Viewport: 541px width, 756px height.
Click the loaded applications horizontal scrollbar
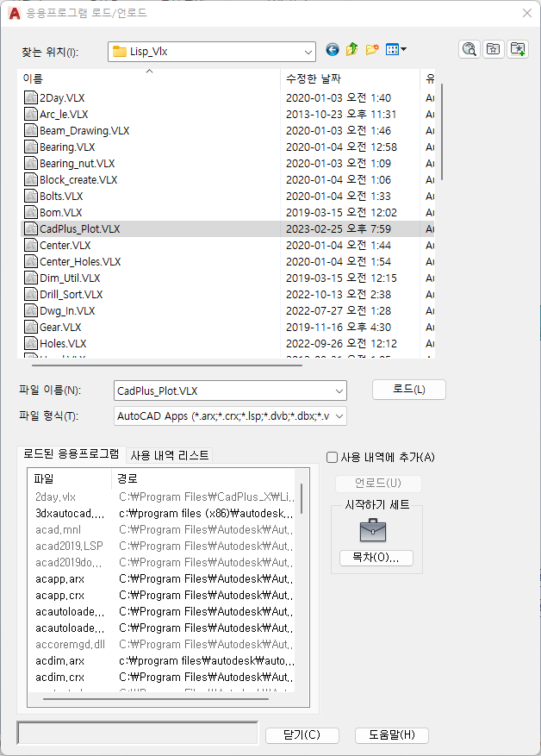click(x=156, y=698)
